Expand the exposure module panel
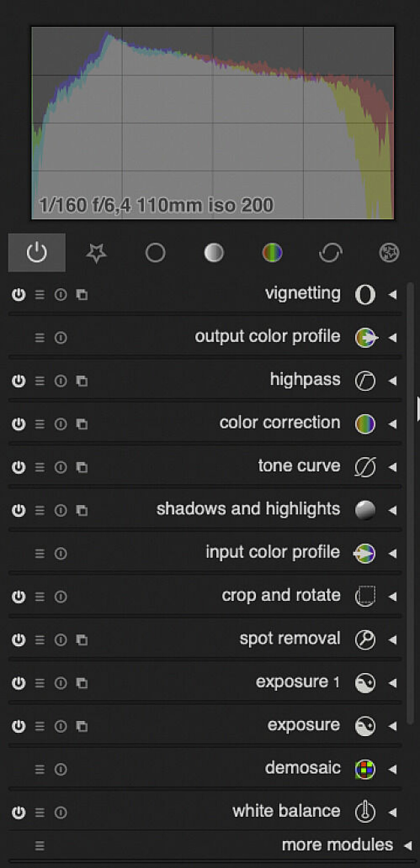Image resolution: width=420 pixels, height=868 pixels. click(393, 726)
